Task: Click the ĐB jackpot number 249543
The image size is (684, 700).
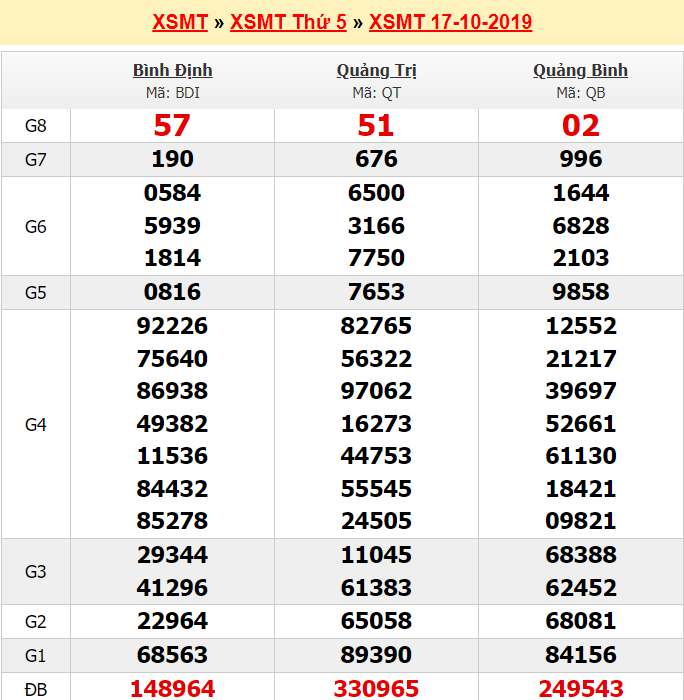Action: pos(580,689)
